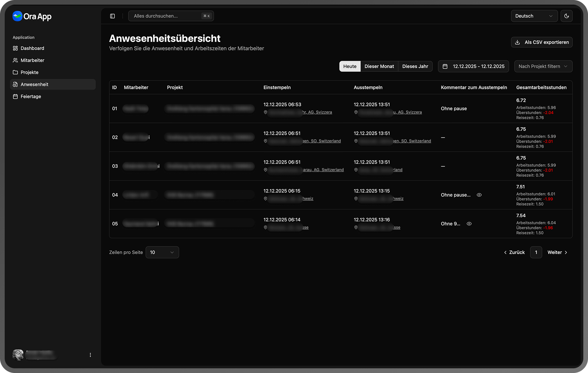Viewport: 588px width, 373px height.
Task: Click the Feiertage calendar icon
Action: click(15, 97)
